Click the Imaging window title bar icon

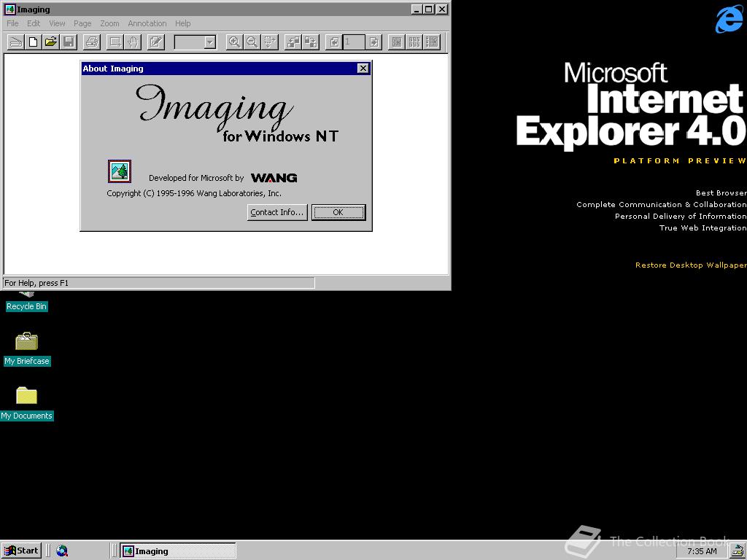click(9, 9)
